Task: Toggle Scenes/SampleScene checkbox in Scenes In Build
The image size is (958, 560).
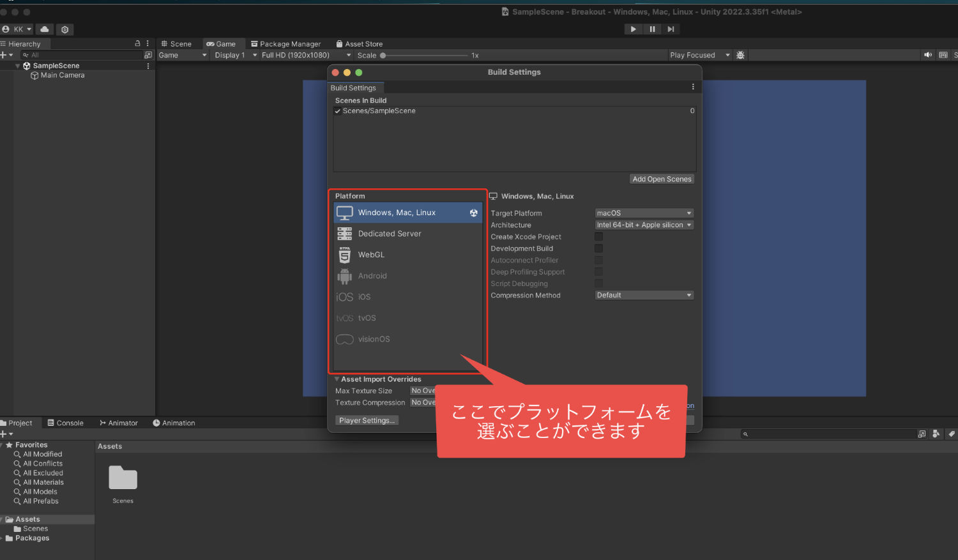Action: pos(338,111)
